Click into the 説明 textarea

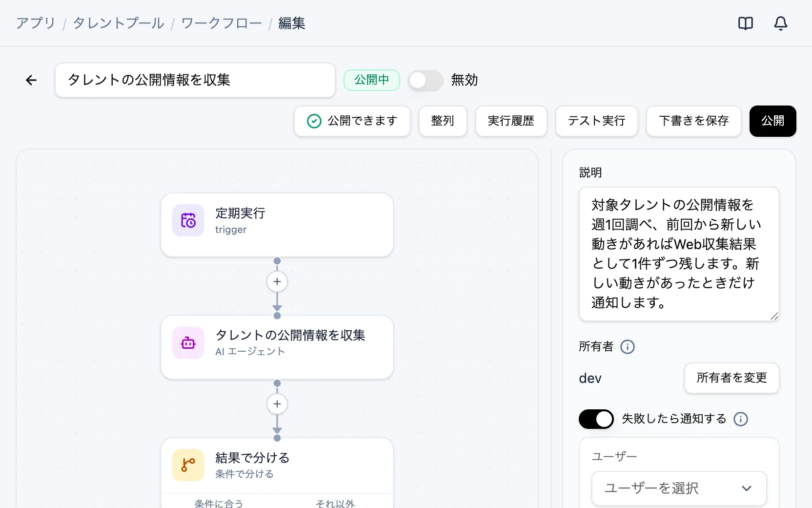[x=679, y=254]
